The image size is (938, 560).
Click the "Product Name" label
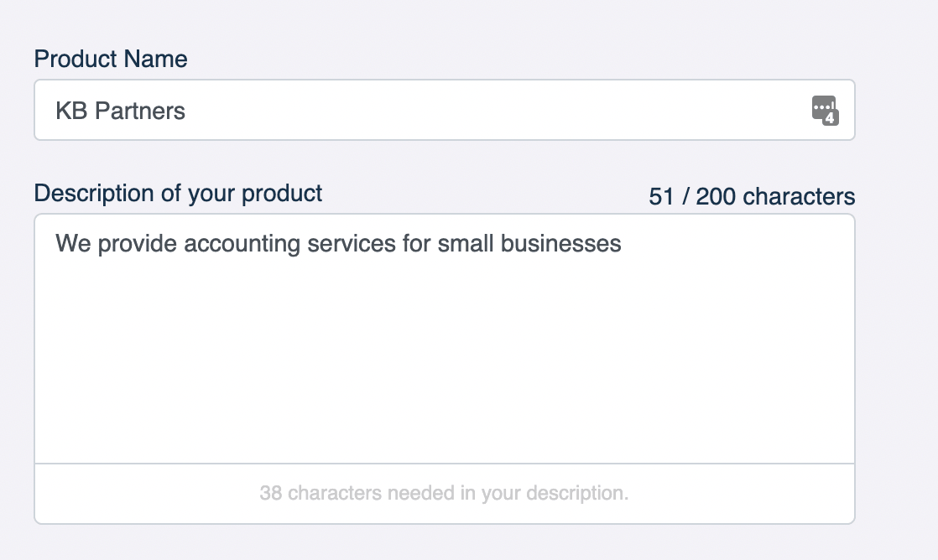(111, 59)
